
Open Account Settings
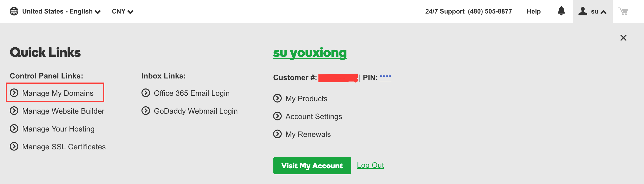314,116
